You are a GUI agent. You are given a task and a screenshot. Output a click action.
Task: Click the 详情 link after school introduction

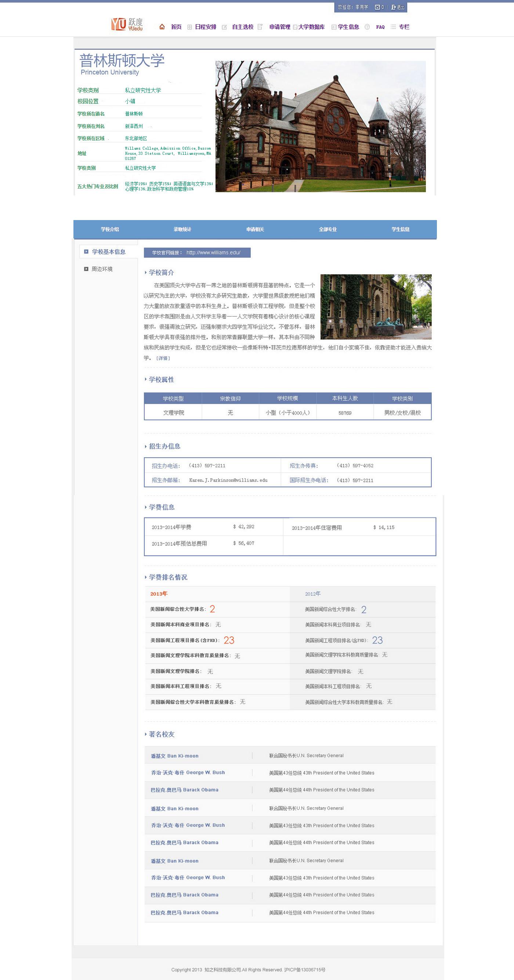[x=163, y=358]
